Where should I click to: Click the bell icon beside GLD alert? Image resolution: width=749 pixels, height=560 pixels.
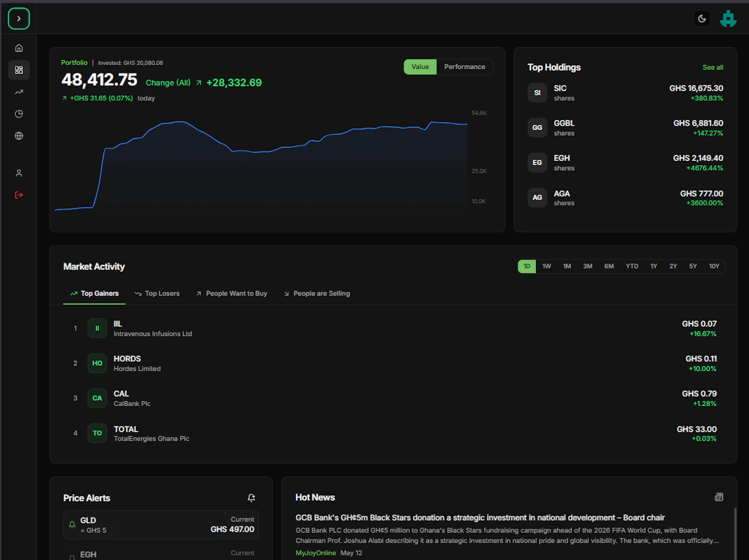72,525
